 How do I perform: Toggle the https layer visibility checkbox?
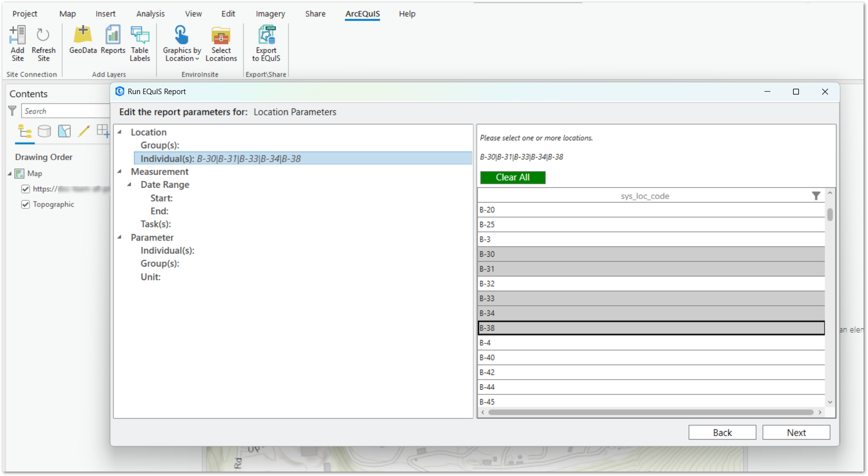click(26, 189)
